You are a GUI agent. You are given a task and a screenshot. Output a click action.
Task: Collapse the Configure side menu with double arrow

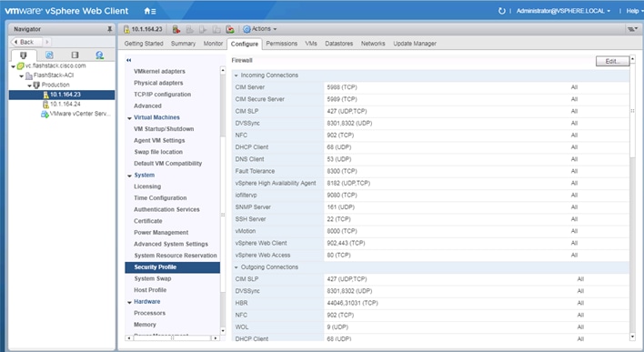pyautogui.click(x=128, y=60)
